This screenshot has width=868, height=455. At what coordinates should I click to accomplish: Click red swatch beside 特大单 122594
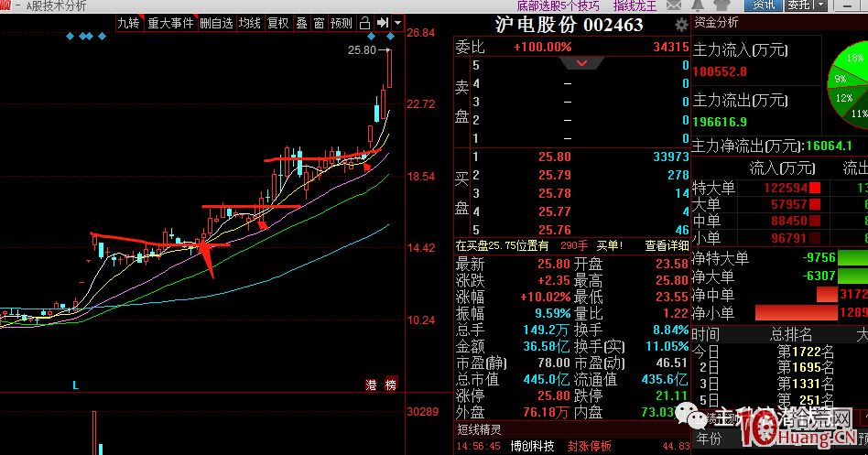point(814,189)
